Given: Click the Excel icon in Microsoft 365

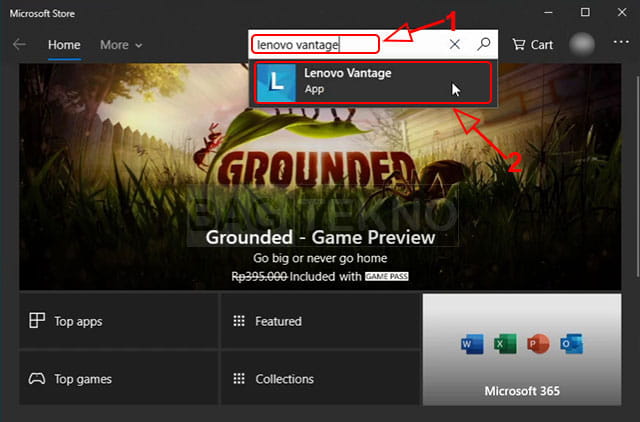Looking at the screenshot, I should [505, 344].
